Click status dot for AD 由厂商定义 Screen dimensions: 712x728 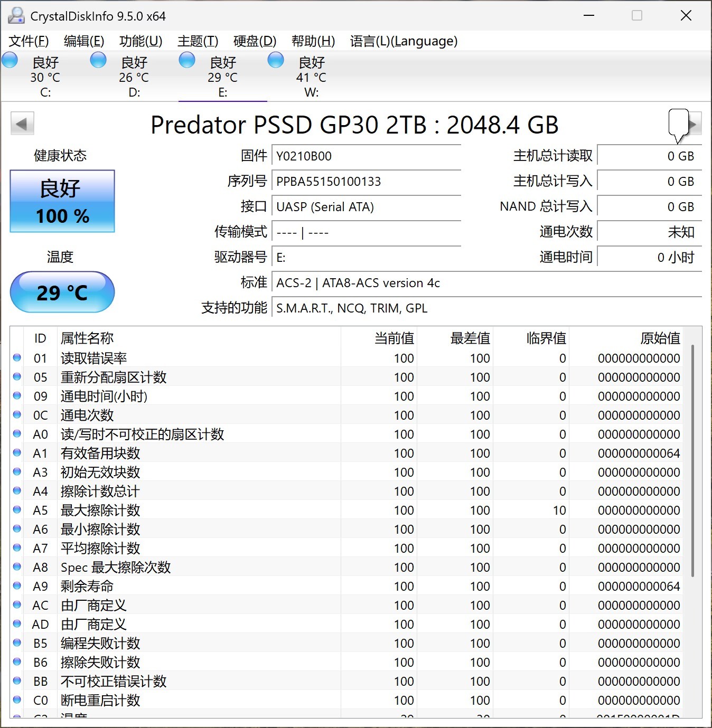pyautogui.click(x=17, y=624)
